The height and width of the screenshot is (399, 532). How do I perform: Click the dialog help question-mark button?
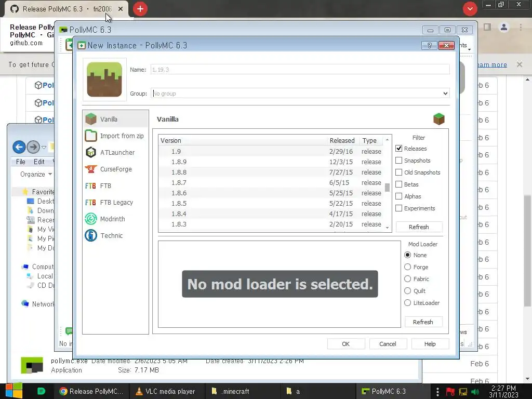(429, 45)
